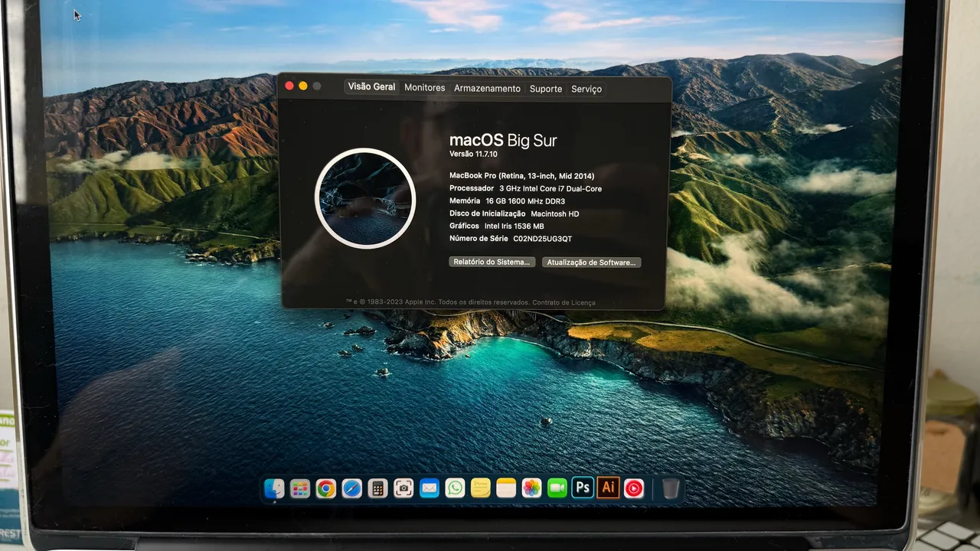Open the Suporte tab
Viewport: 980px width, 551px height.
[x=546, y=89]
